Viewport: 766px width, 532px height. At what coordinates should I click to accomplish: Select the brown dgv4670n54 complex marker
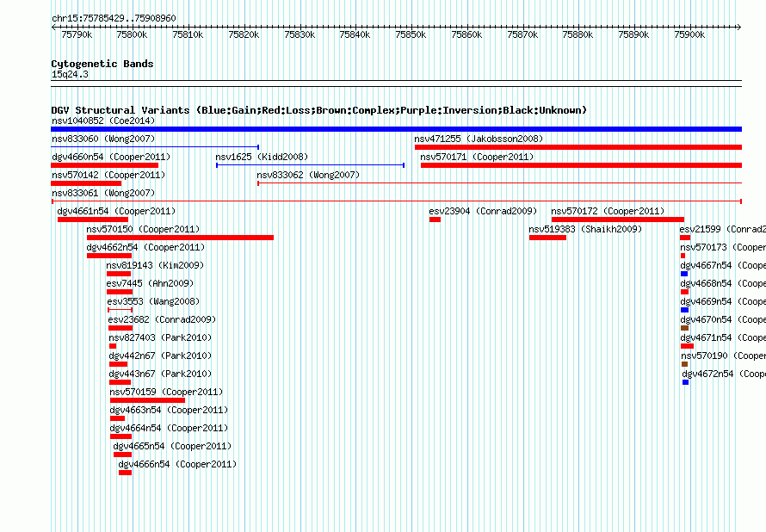[x=684, y=328]
